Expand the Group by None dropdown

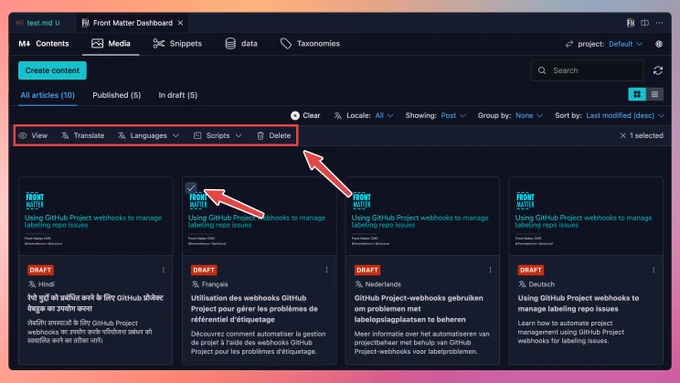[x=529, y=115]
